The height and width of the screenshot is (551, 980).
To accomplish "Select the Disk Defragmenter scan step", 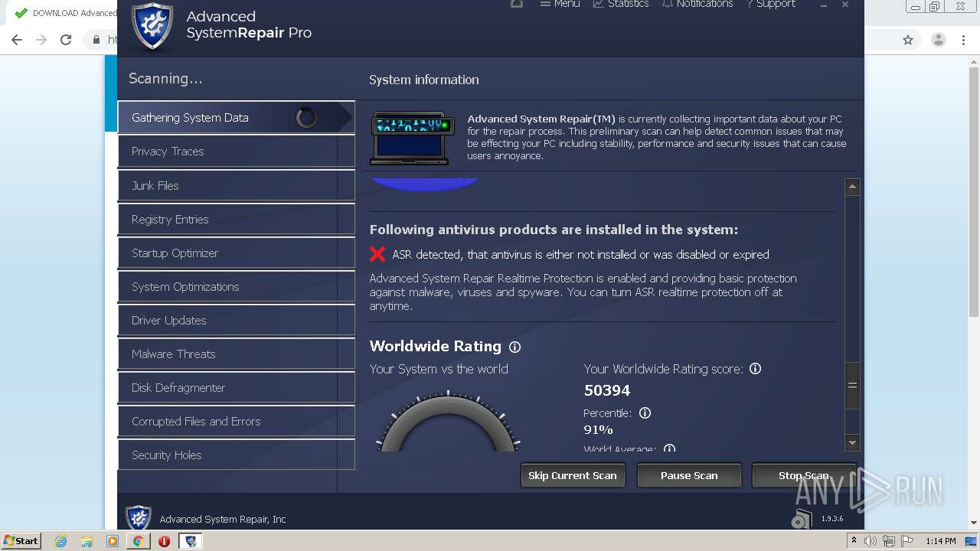I will pos(236,387).
